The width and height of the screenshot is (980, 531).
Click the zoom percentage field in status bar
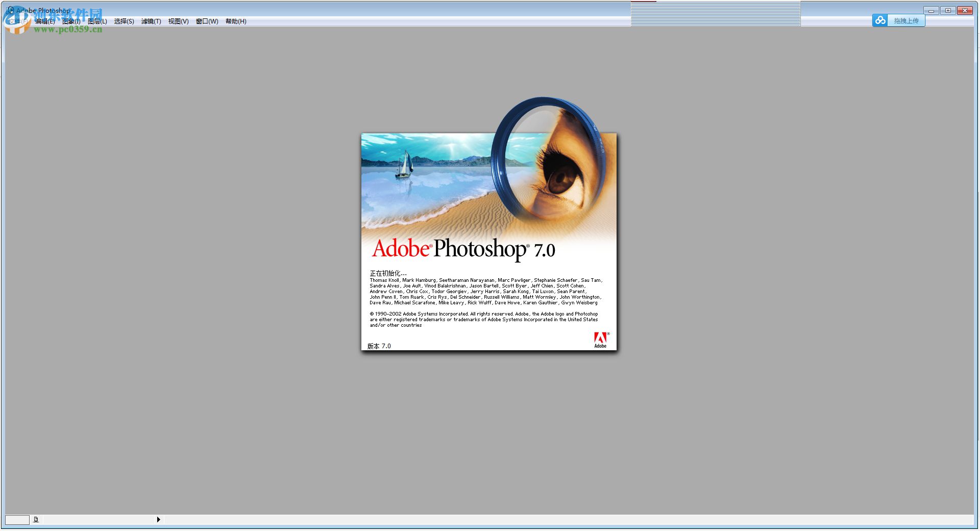coord(17,520)
